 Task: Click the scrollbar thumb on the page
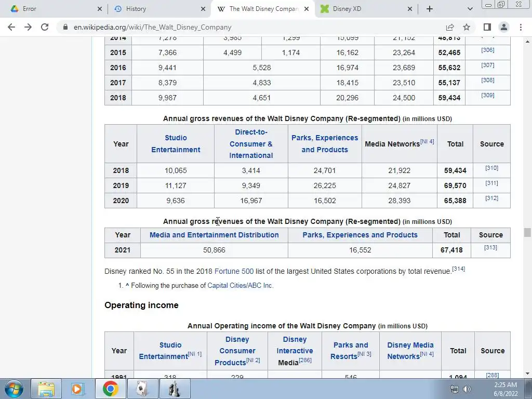click(527, 232)
